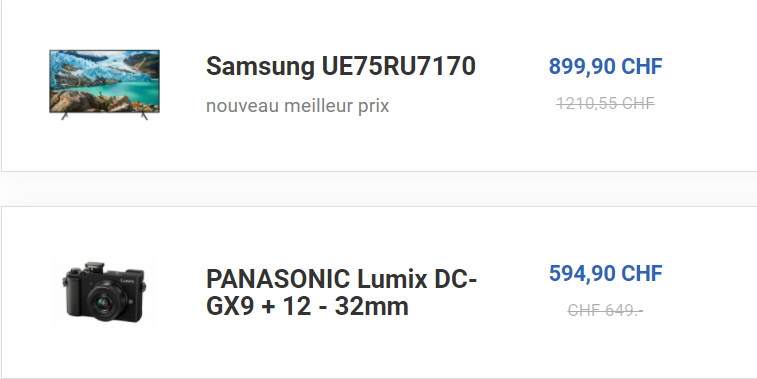The image size is (757, 379).
Task: Click the "nouveau meilleur prix" subtitle
Action: pos(297,106)
